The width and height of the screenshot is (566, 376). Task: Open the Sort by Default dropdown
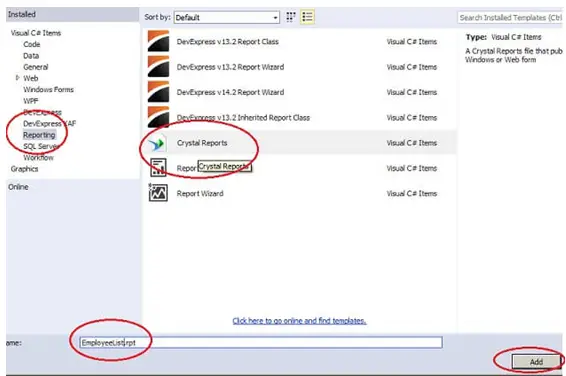coord(227,17)
